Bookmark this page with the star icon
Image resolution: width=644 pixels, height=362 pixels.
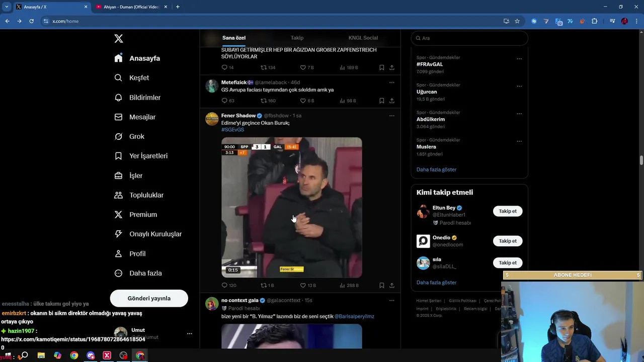coord(517,21)
